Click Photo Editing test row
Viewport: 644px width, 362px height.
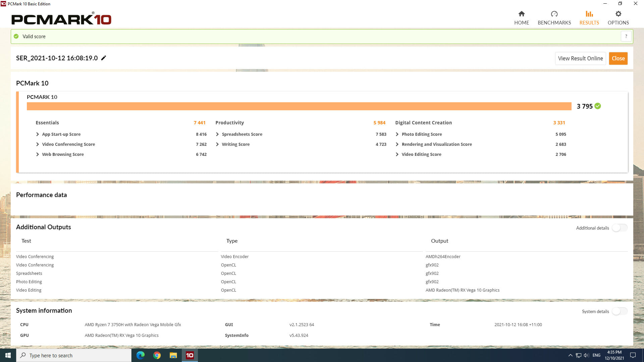click(x=29, y=282)
